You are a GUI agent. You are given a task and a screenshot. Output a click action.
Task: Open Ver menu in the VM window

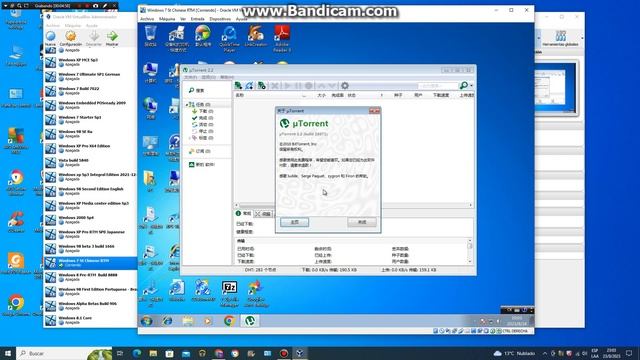click(x=183, y=19)
